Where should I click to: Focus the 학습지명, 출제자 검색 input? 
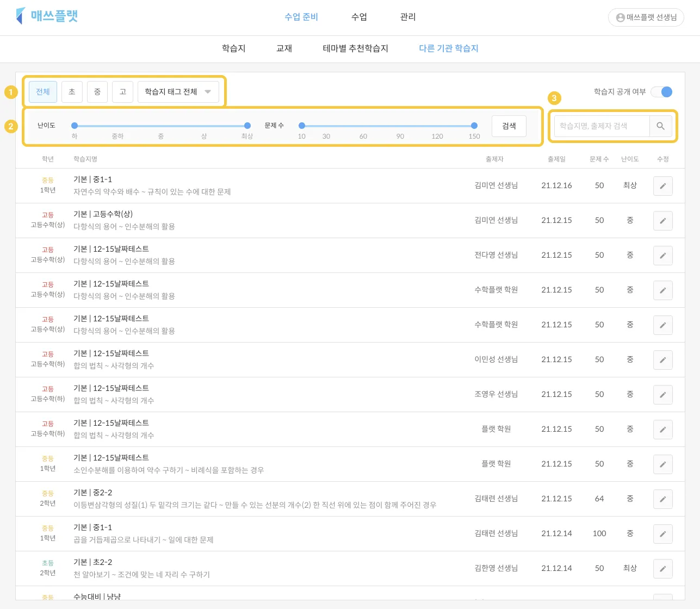click(x=602, y=126)
